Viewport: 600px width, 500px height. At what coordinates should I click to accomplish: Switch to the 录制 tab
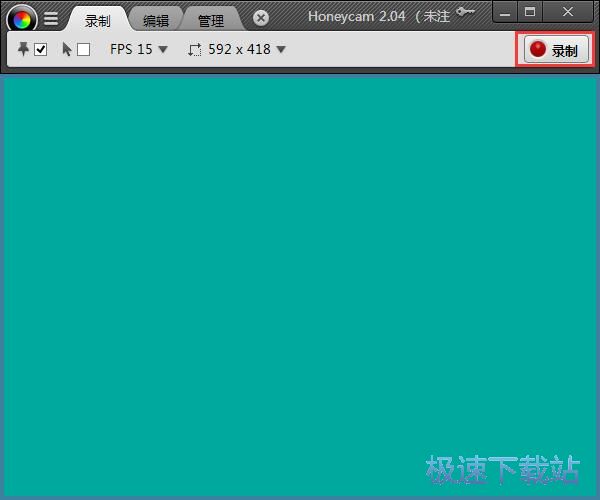point(97,20)
